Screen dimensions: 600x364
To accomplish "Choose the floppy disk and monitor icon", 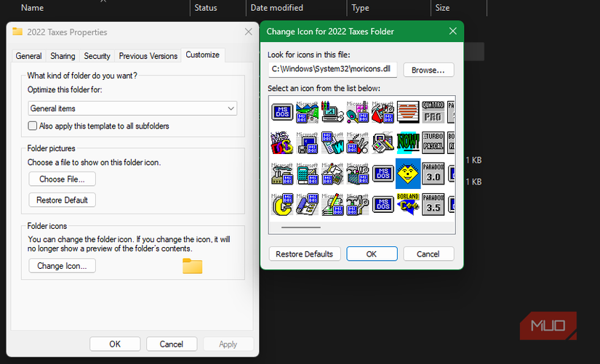I will 307,143.
